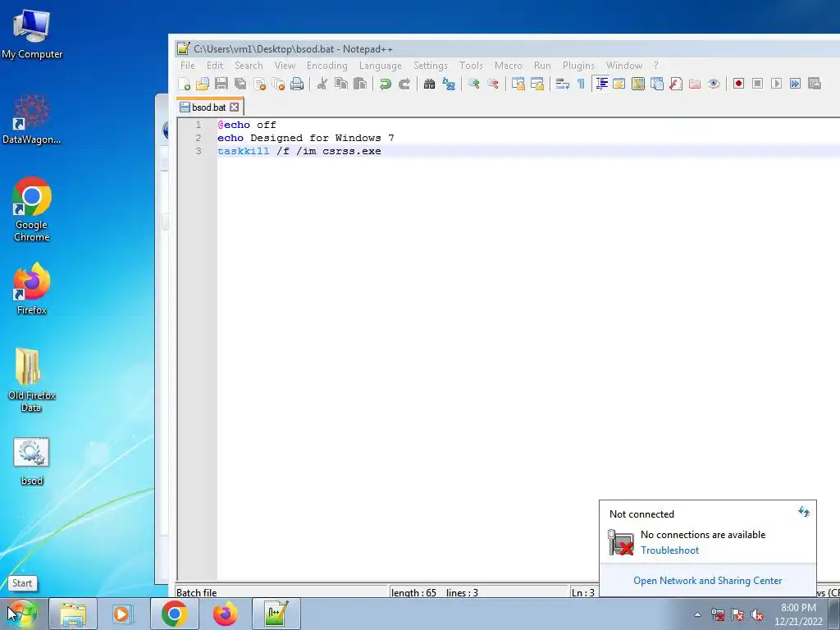
Task: Open the Settings menu
Action: (x=430, y=66)
